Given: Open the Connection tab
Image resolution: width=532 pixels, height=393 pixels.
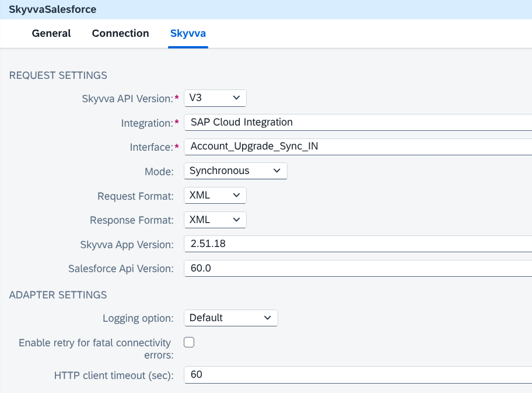Looking at the screenshot, I should point(120,33).
